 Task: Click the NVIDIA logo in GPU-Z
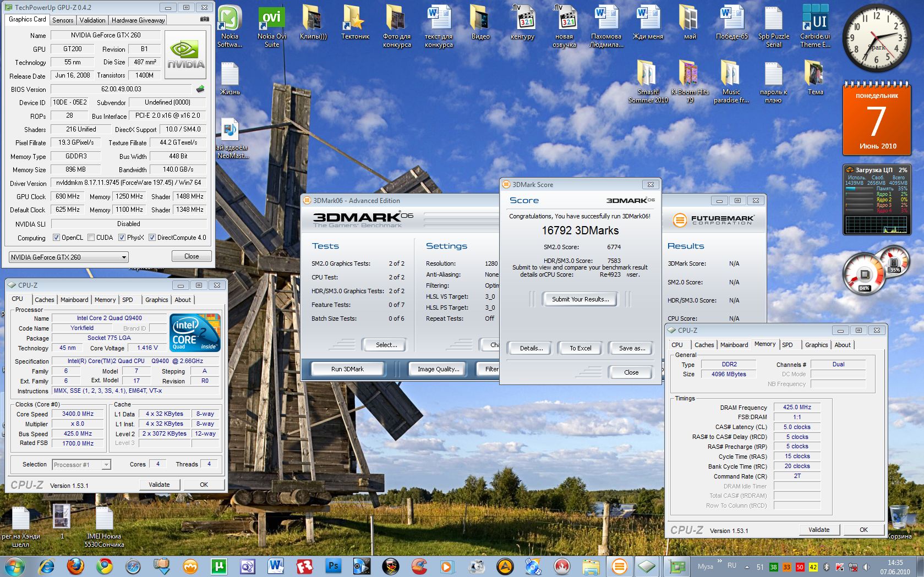point(186,54)
